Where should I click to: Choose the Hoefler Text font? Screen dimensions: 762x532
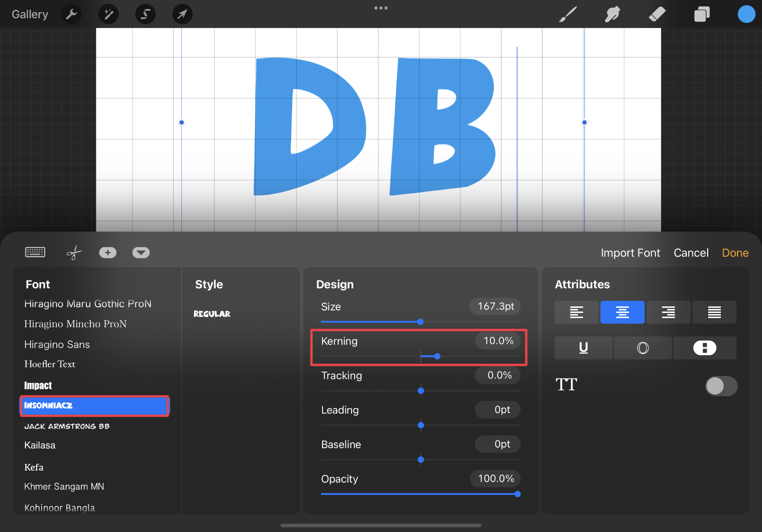pyautogui.click(x=49, y=364)
